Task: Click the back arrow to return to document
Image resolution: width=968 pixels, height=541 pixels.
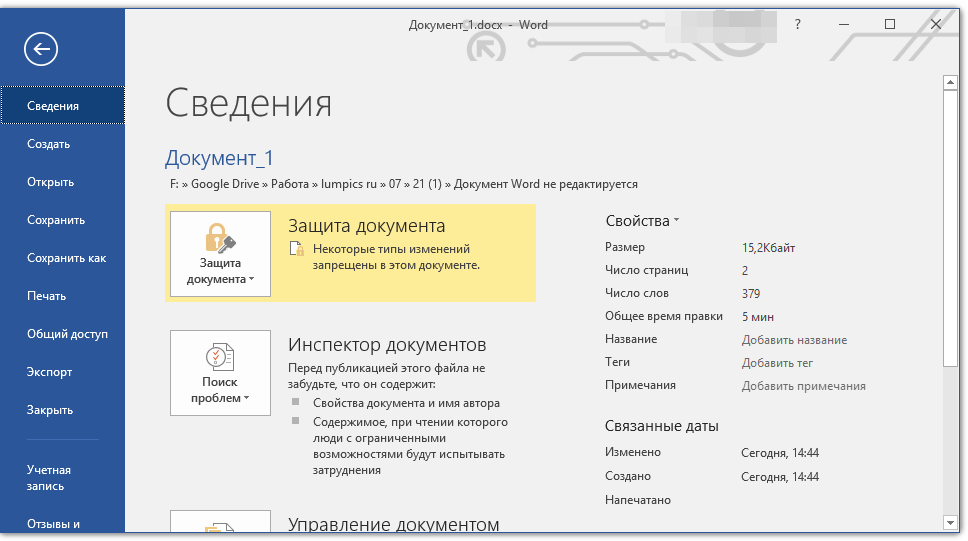Action: tap(41, 48)
